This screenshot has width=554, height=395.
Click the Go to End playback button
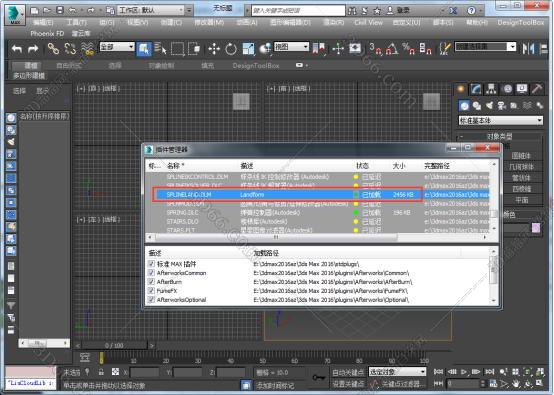(489, 372)
